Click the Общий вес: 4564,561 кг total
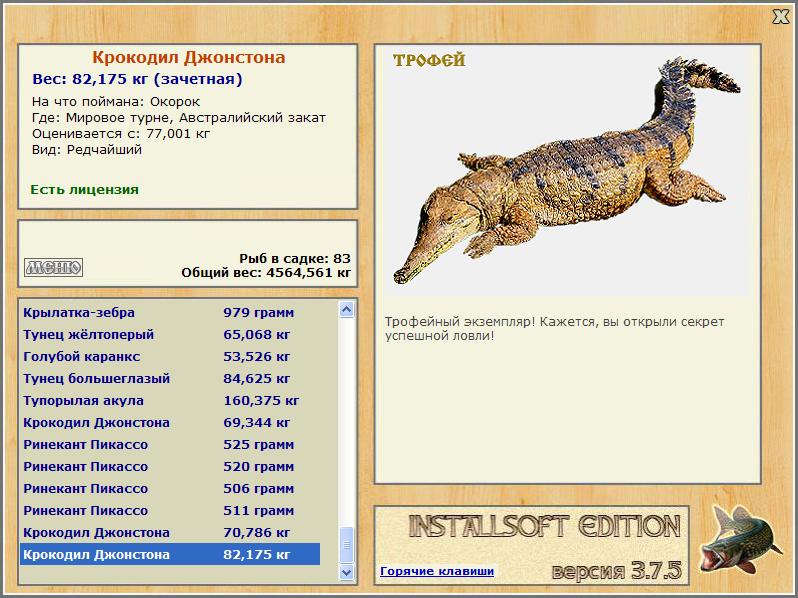 (x=266, y=273)
